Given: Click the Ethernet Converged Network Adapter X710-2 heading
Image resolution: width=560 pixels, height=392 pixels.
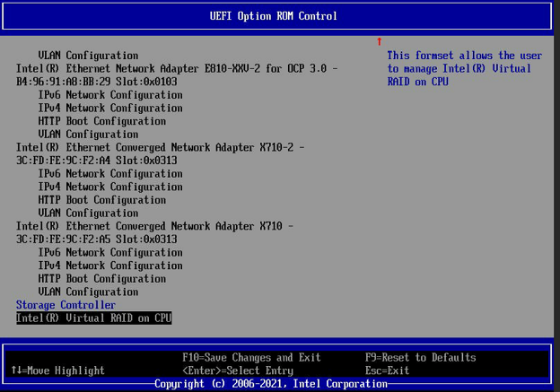Looking at the screenshot, I should coord(160,147).
